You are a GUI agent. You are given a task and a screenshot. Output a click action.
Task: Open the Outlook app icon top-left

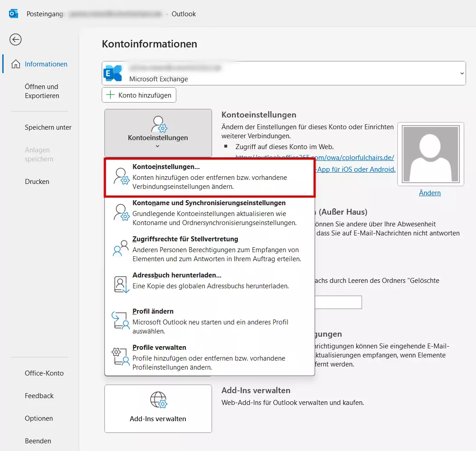(x=13, y=14)
